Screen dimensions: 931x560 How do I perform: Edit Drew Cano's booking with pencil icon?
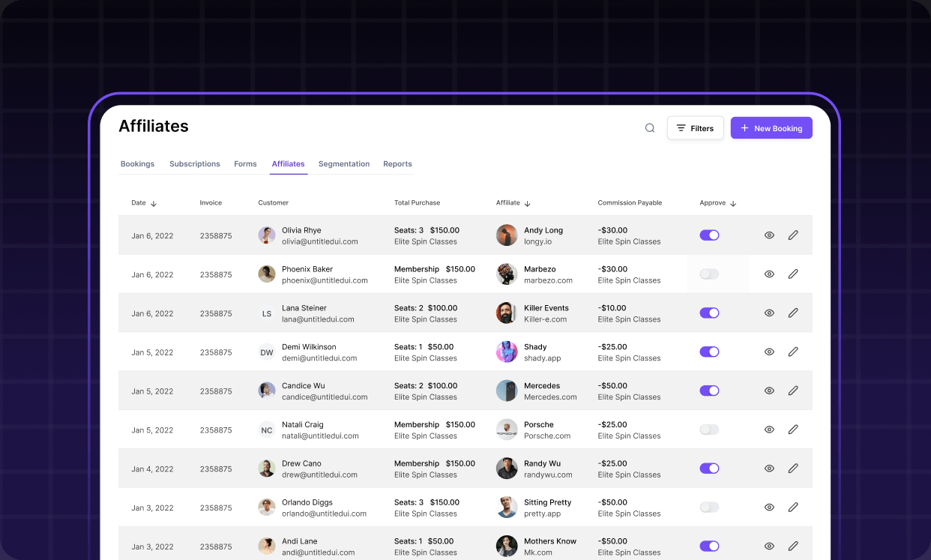[x=793, y=469]
